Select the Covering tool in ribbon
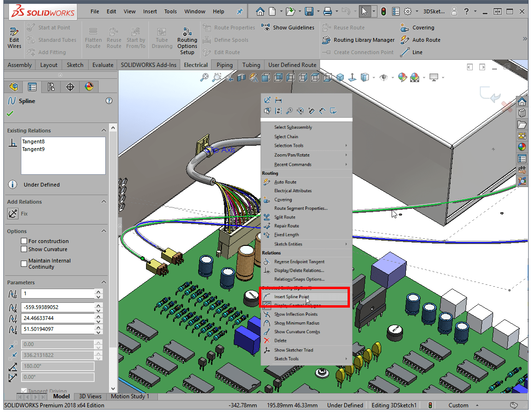 417,28
